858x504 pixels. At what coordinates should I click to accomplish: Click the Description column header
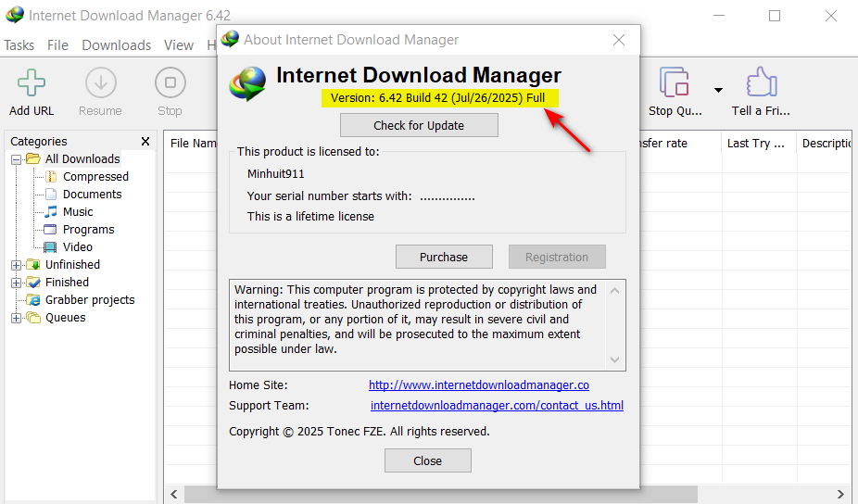(x=826, y=144)
